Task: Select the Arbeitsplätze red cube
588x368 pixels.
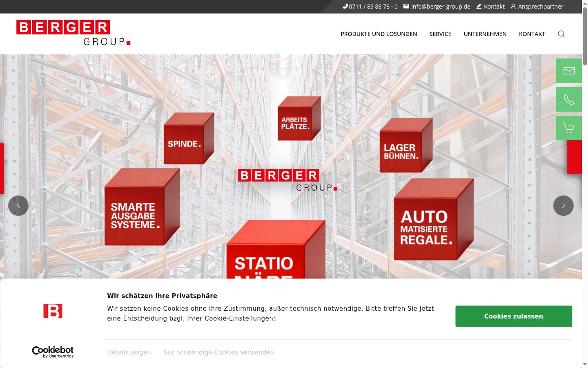Action: (x=299, y=118)
